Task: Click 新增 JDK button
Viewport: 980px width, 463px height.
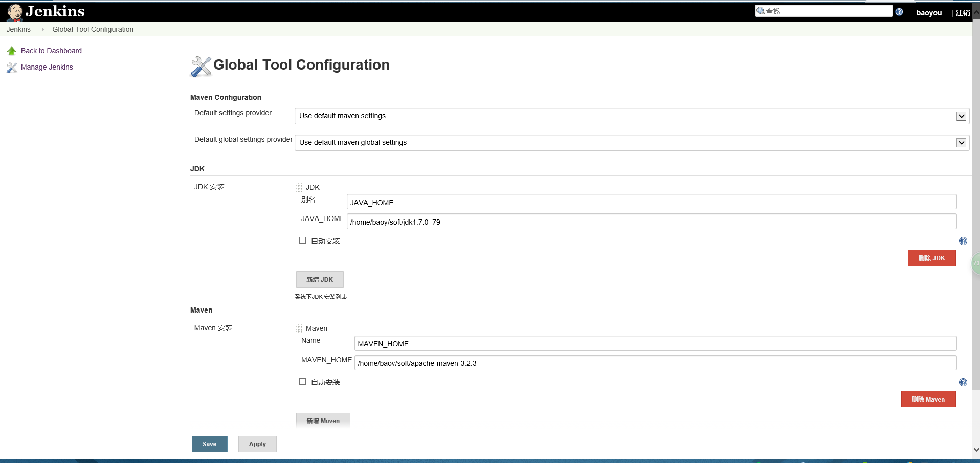Action: (x=320, y=279)
